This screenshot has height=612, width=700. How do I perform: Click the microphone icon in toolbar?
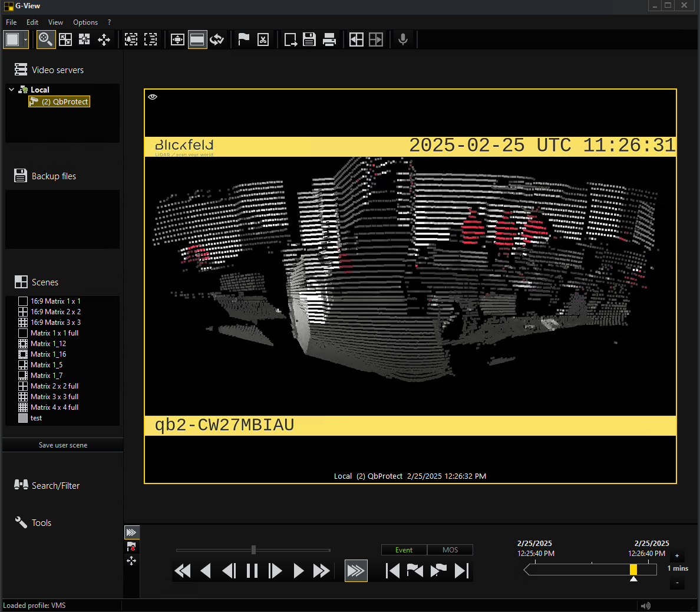[x=403, y=40]
